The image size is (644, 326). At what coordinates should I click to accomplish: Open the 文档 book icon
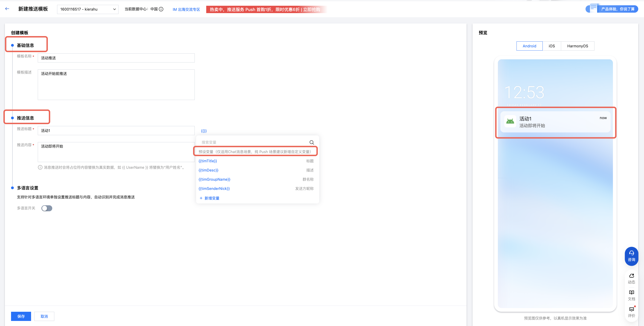click(x=631, y=295)
